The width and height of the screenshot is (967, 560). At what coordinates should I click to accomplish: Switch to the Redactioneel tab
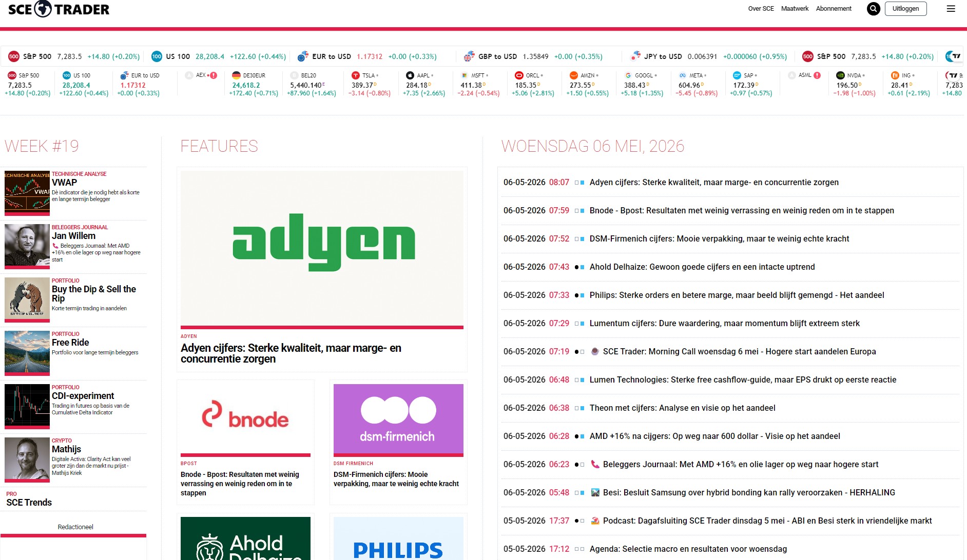click(x=75, y=527)
